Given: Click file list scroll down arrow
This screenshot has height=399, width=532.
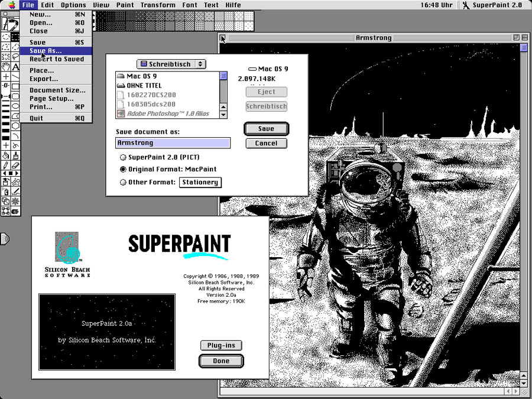Looking at the screenshot, I should 223,115.
